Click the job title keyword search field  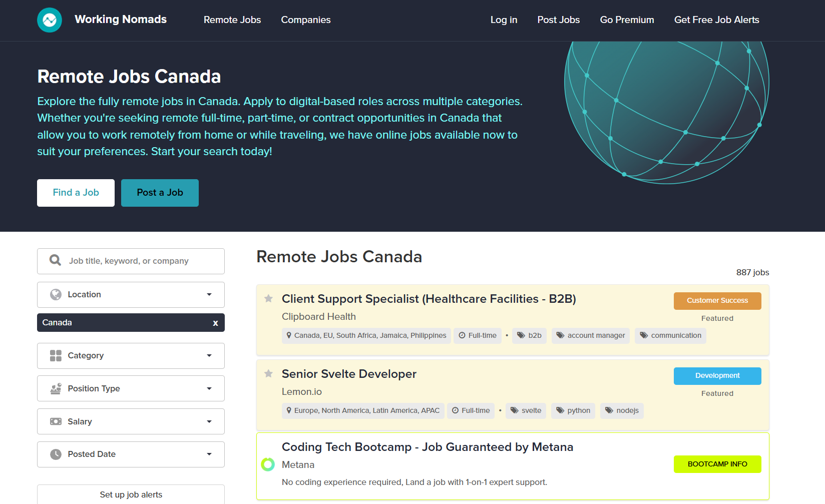[x=131, y=261]
